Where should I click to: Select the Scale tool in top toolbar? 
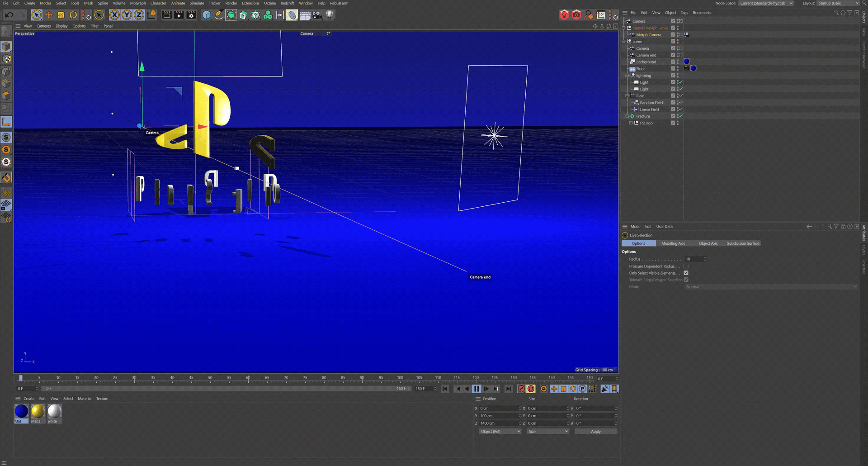click(x=61, y=15)
